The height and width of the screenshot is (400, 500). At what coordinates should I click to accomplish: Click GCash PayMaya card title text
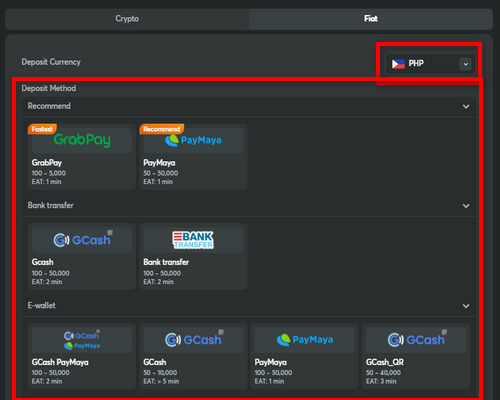[x=60, y=362]
